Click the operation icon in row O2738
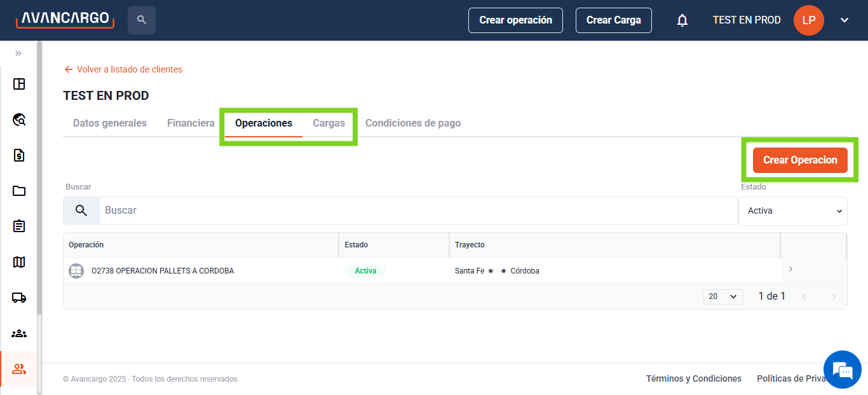The image size is (868, 395). [x=76, y=271]
